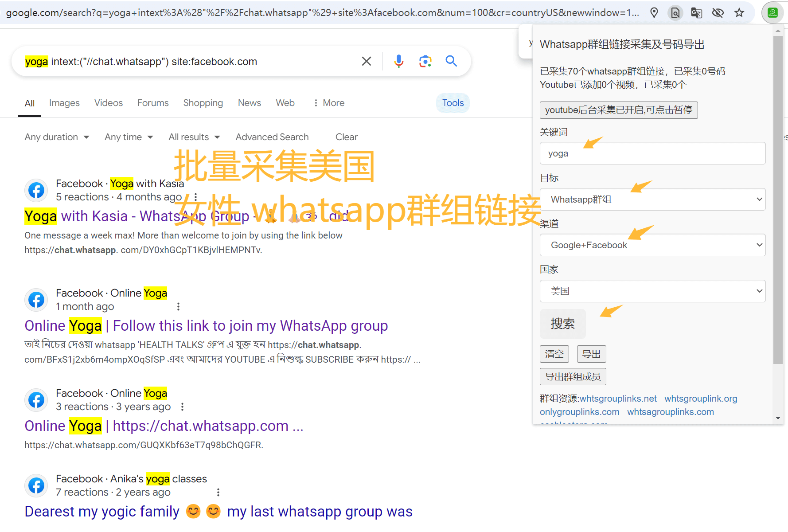Viewport: 788px width, 532px height.
Task: Open the translate page icon
Action: [696, 13]
